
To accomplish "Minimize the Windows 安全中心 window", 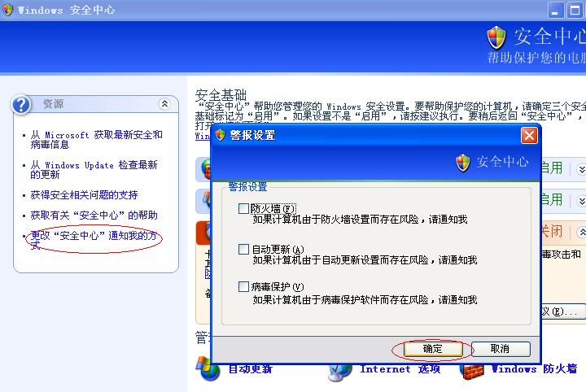I will pyautogui.click(x=555, y=10).
